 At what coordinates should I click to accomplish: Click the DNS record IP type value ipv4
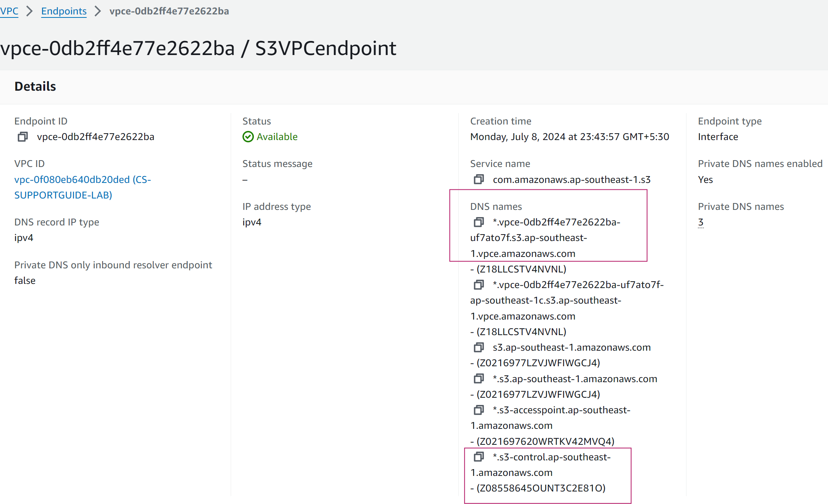24,238
